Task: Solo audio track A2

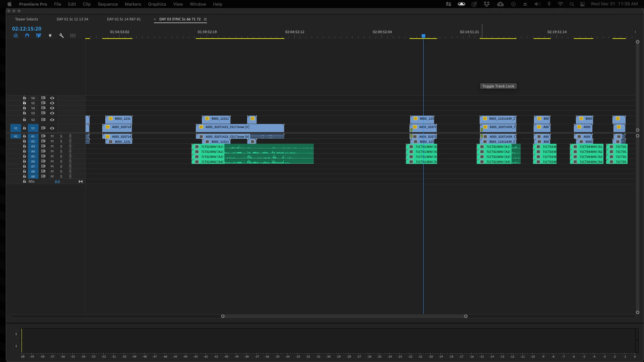Action: 61,141
